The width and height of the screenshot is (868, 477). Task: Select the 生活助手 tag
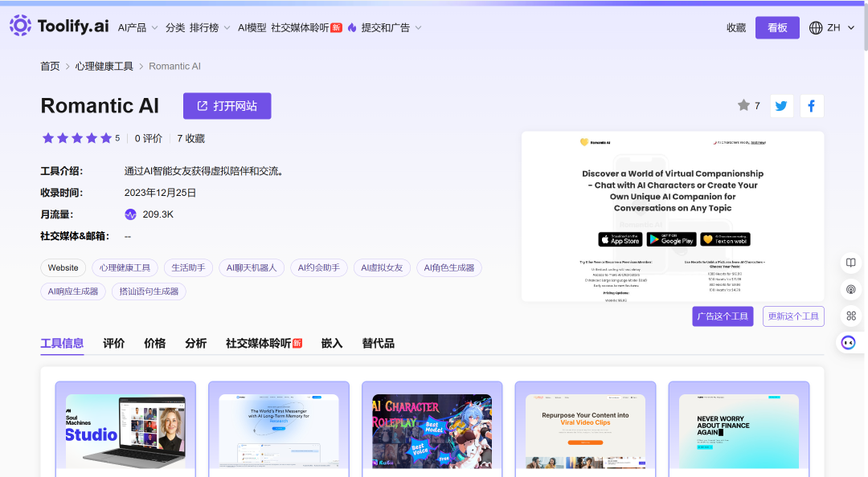pyautogui.click(x=188, y=268)
